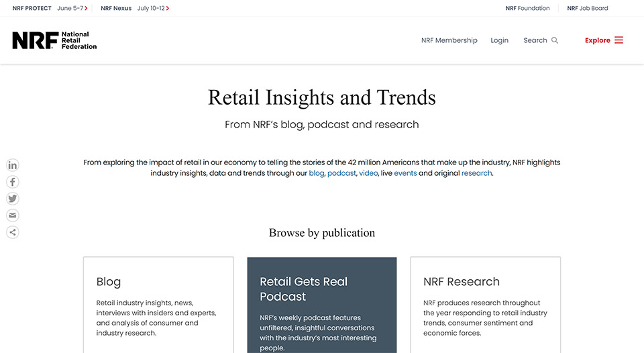This screenshot has height=353, width=644.
Task: Click the podcast card's 'NRF's weekly podcast features' description
Action: tap(318, 333)
